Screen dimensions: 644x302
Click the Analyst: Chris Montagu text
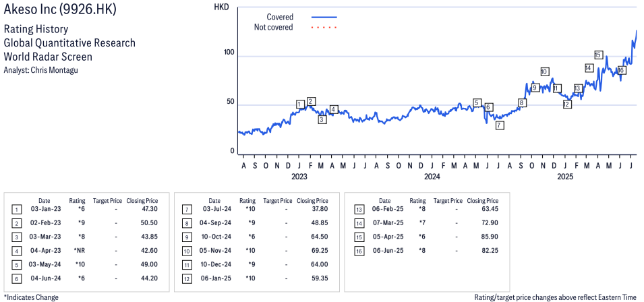[x=40, y=69]
